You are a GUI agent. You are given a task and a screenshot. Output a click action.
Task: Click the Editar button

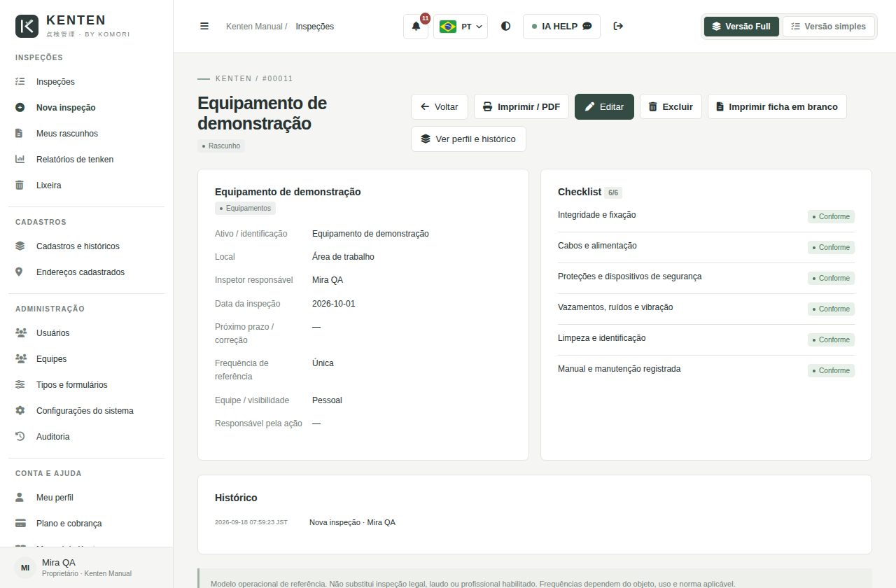[x=604, y=107]
